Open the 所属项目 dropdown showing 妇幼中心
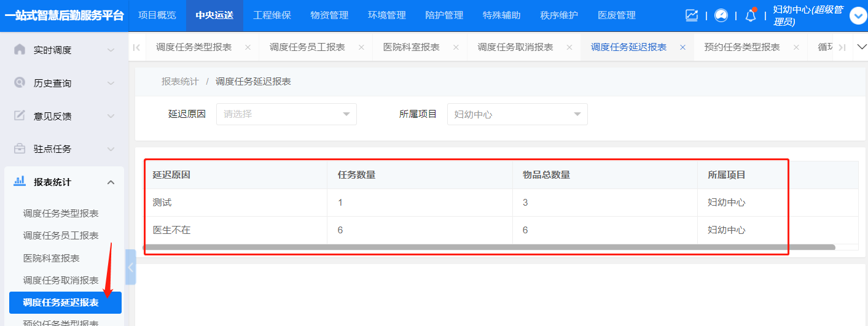Viewport: 868px width, 326px height. (517, 114)
